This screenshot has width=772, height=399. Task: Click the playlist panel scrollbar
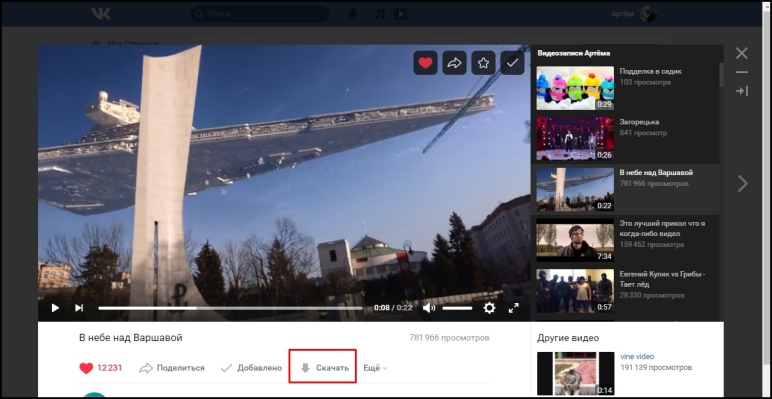click(x=721, y=74)
